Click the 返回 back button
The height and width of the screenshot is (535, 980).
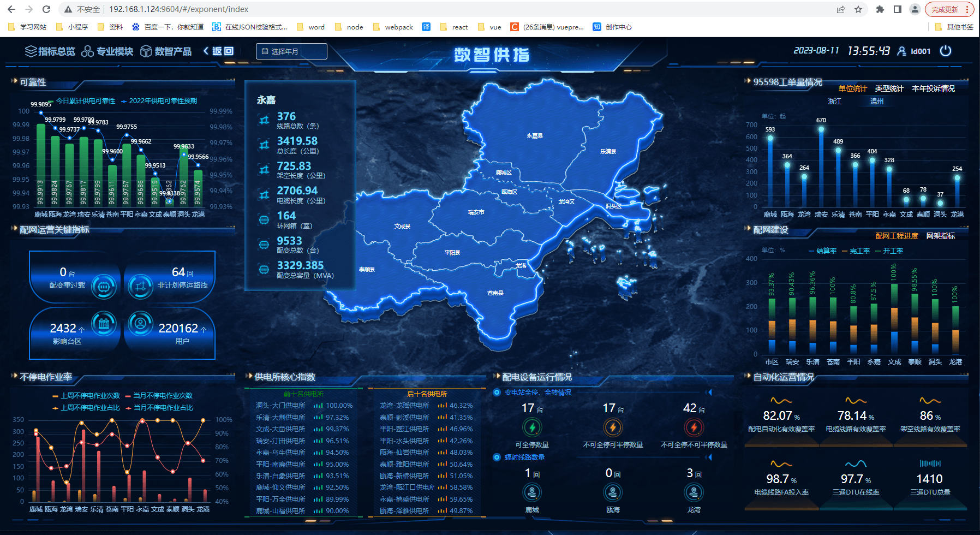pyautogui.click(x=218, y=51)
